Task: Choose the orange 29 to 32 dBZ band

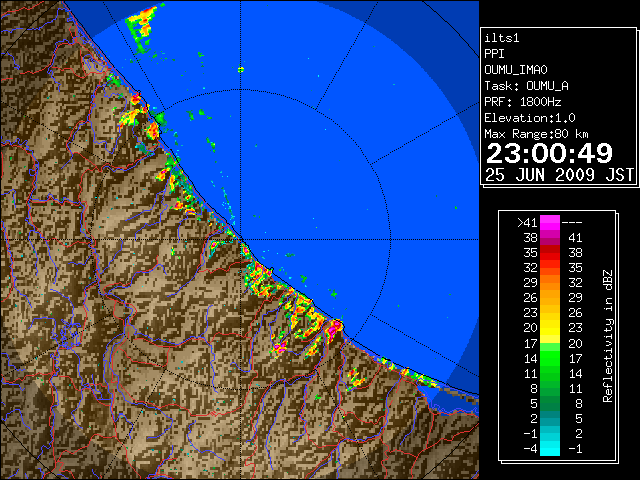Action: pos(550,283)
